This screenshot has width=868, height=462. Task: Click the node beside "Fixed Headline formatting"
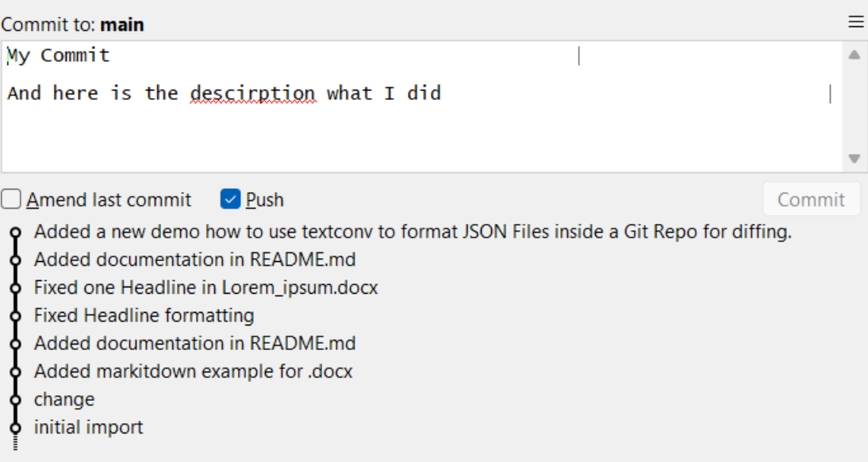pos(14,315)
